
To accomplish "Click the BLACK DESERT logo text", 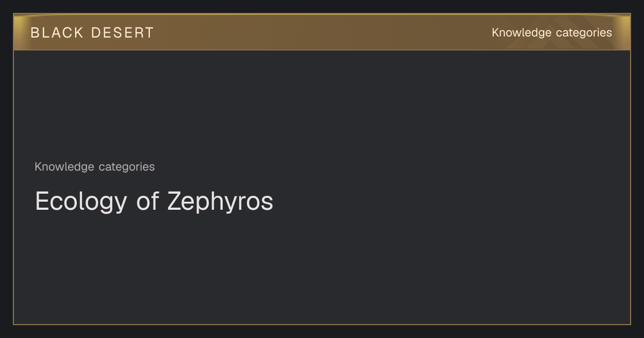I will 92,33.
